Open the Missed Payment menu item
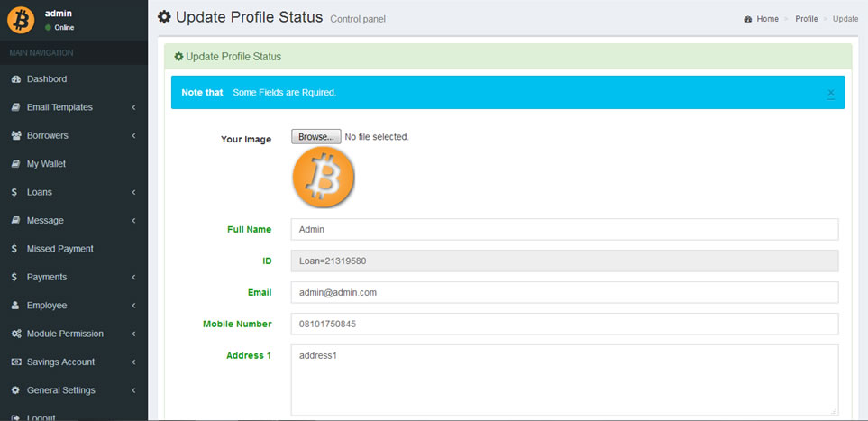Viewport: 868px width, 421px height. pos(59,249)
